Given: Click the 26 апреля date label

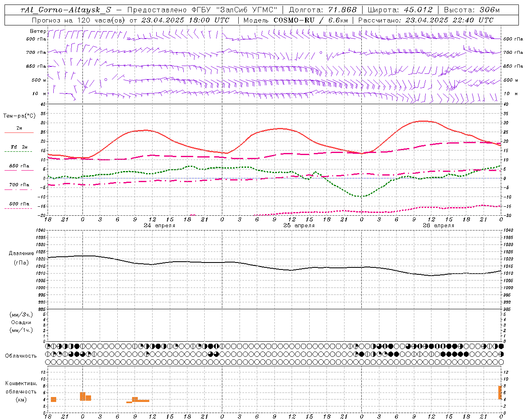Looking at the screenshot, I should (x=438, y=226).
